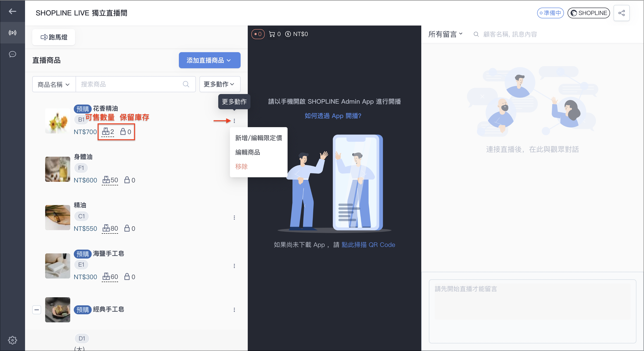Expand the 所有留言 filter dropdown
Viewport: 644px width, 351px height.
point(445,34)
